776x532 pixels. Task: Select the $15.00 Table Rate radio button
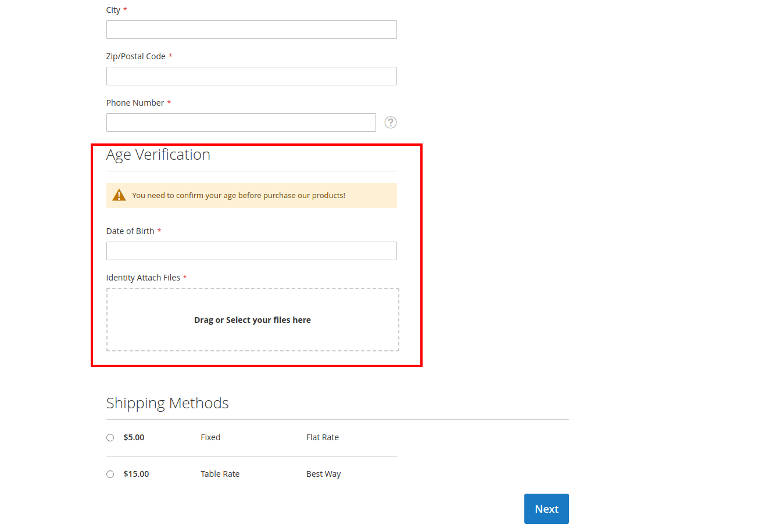click(110, 474)
